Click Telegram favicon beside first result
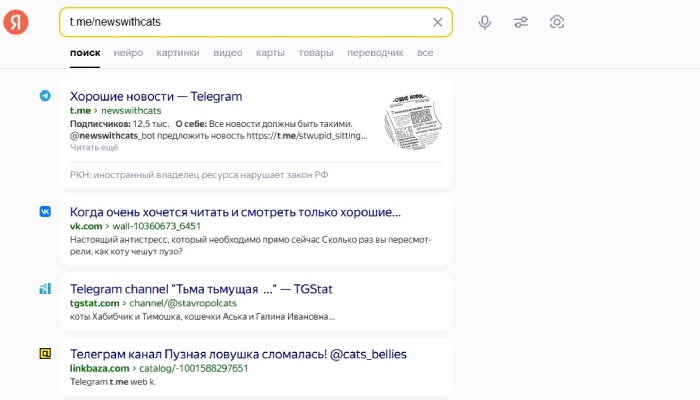This screenshot has width=700, height=400. [x=45, y=96]
